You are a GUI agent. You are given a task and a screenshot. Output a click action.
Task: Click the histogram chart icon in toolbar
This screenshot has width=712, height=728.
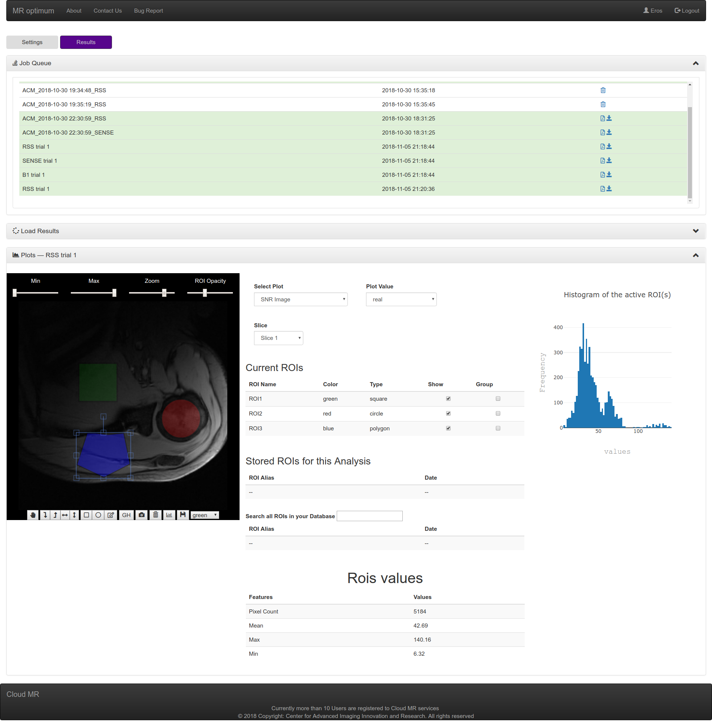point(169,515)
